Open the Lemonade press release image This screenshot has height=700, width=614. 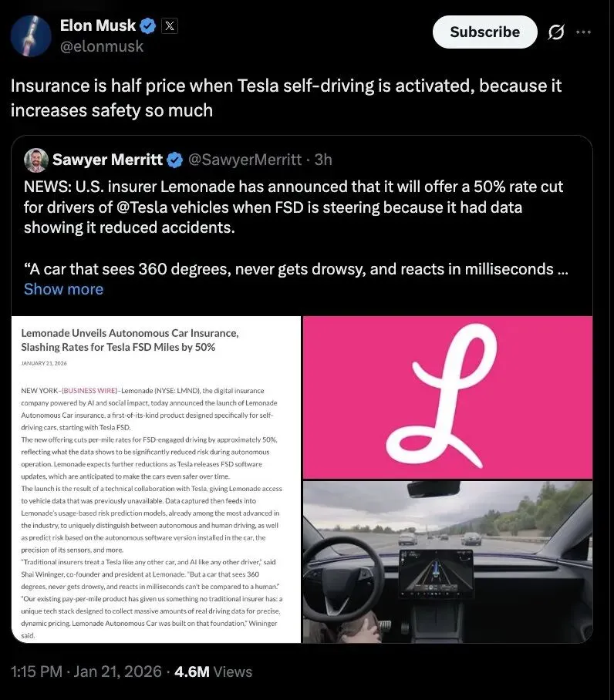[156, 480]
